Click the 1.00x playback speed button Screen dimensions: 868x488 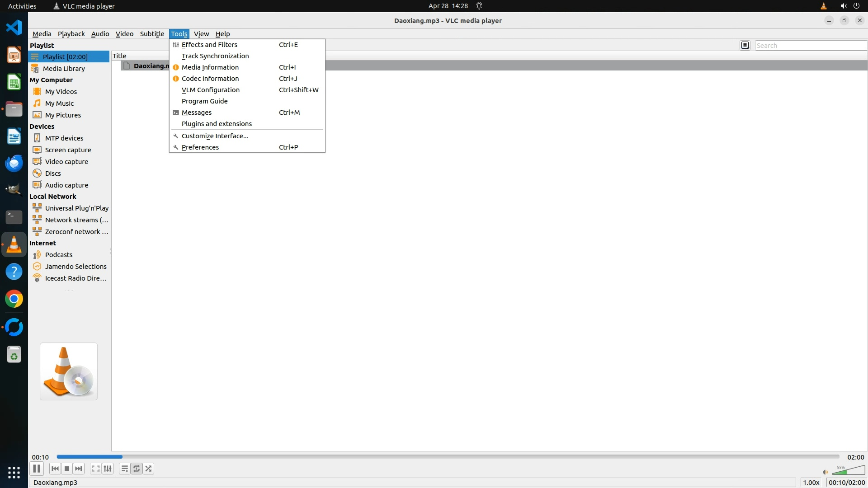coord(811,482)
